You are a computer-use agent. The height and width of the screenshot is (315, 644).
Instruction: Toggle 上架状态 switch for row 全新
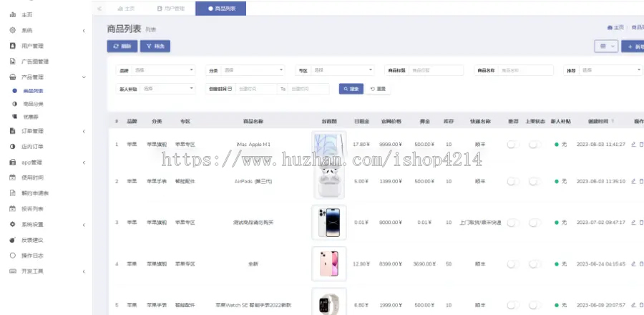pyautogui.click(x=535, y=264)
